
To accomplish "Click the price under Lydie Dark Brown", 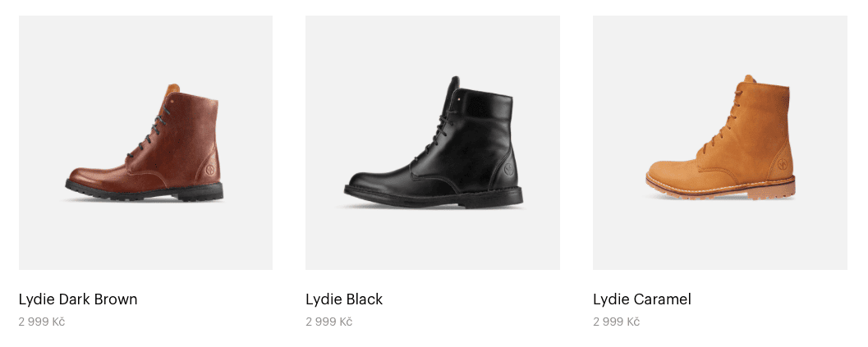I will point(42,322).
